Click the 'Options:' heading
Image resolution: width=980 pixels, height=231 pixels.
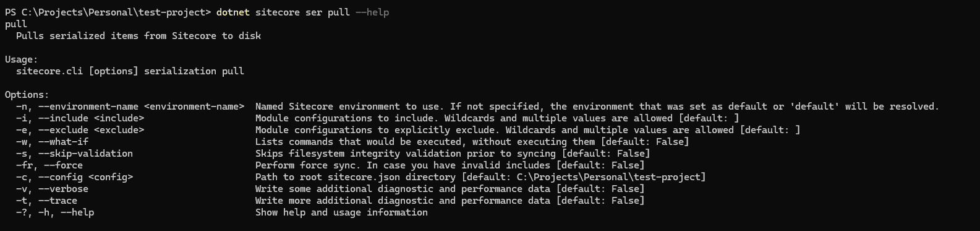click(27, 95)
